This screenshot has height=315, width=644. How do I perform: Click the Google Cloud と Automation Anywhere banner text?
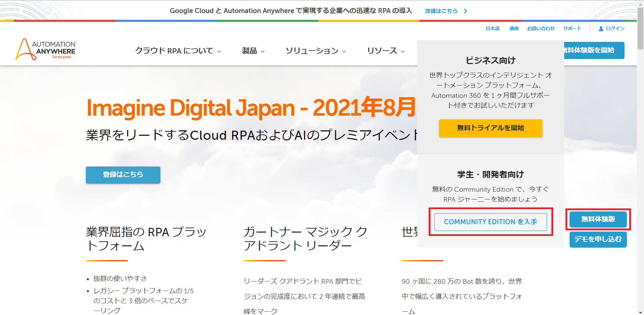point(291,11)
